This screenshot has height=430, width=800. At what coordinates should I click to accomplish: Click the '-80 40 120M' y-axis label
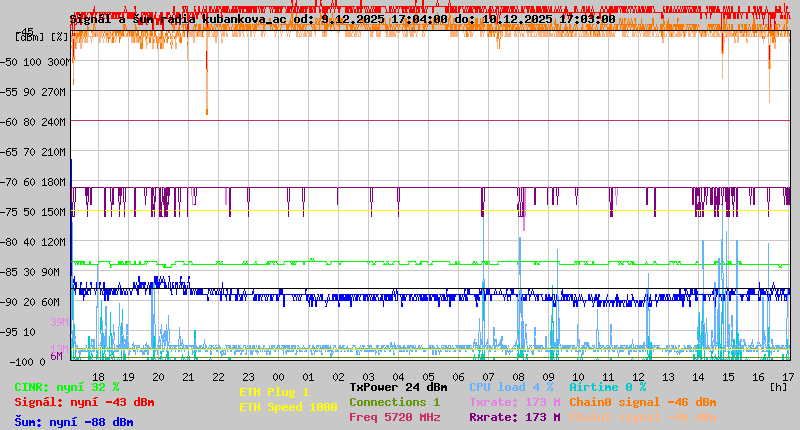33,242
